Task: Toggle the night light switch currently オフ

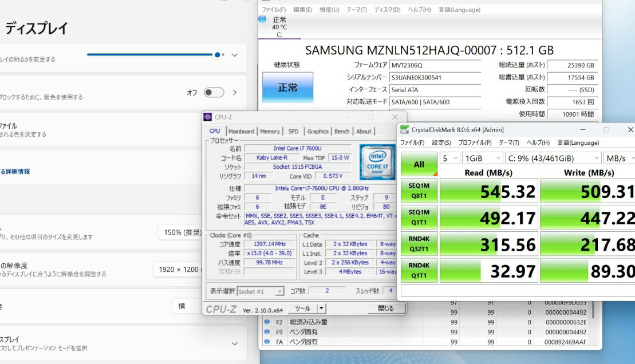Action: (214, 92)
